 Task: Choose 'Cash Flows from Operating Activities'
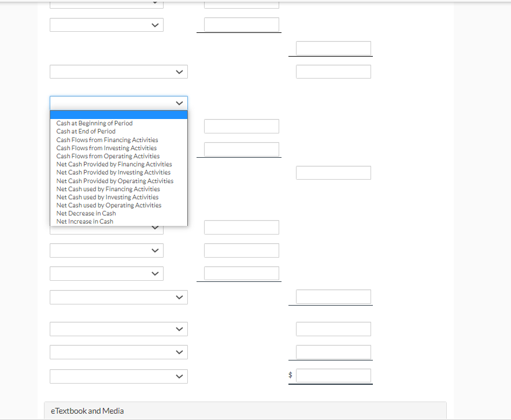tap(119, 156)
